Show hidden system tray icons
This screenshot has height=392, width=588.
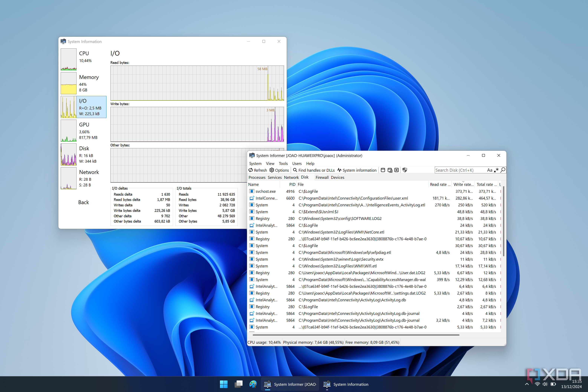[527, 384]
